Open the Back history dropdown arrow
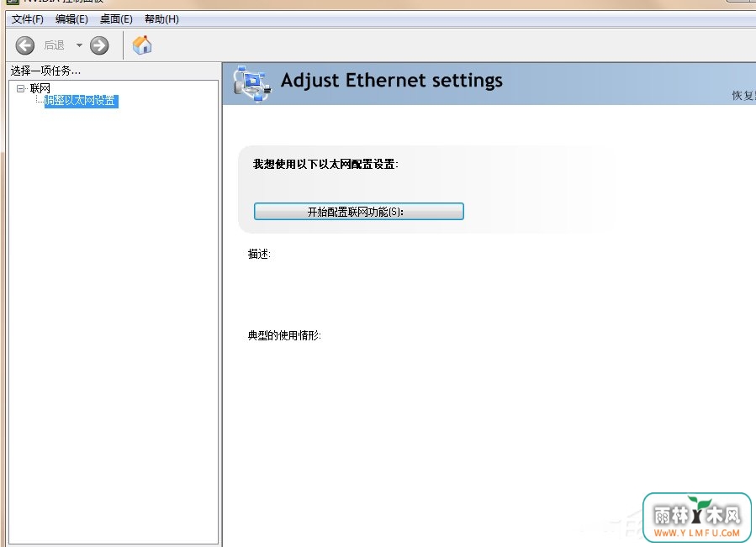Viewport: 756px width, 547px height. 79,45
